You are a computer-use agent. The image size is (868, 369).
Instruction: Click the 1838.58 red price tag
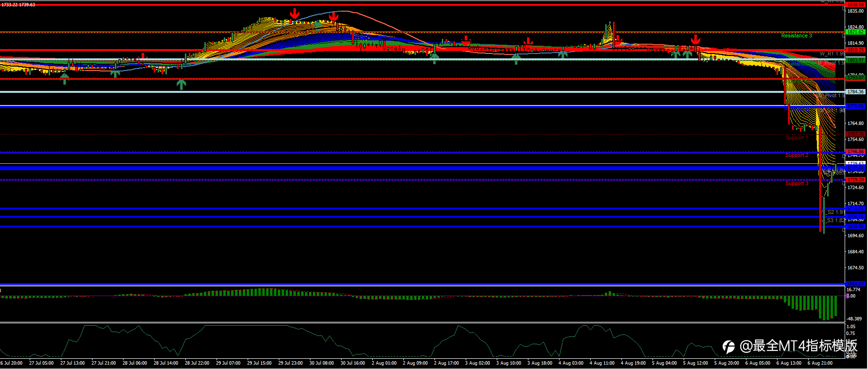pos(856,5)
